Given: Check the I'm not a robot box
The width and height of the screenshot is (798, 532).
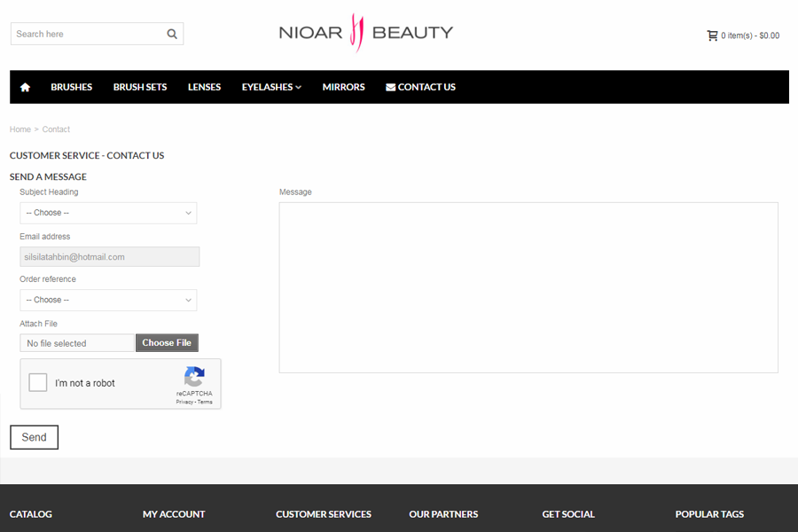Looking at the screenshot, I should 37,382.
